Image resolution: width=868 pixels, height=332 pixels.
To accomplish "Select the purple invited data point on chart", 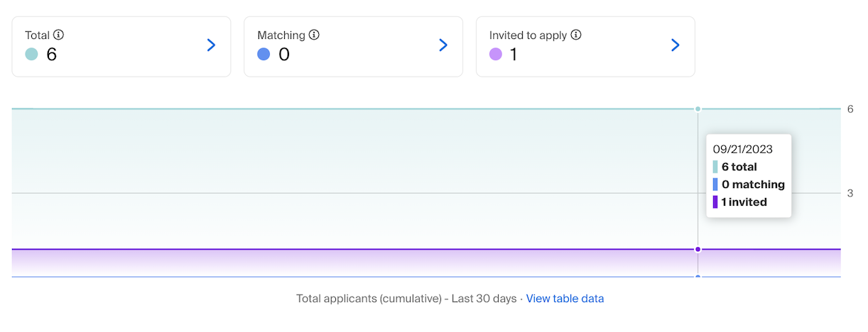I will [x=698, y=249].
